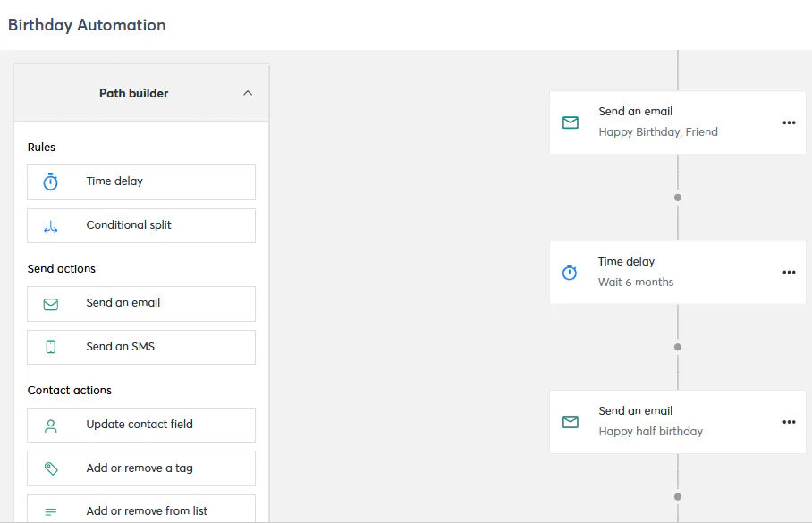Click the Update contact field action
The width and height of the screenshot is (812, 523).
coord(141,425)
